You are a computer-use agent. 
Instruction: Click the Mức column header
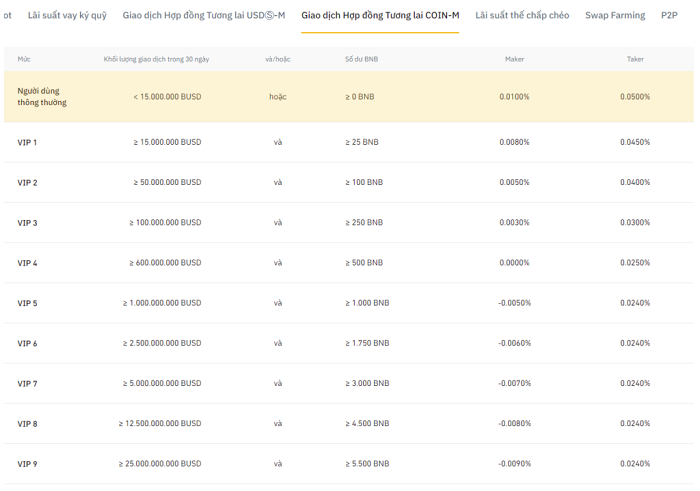pyautogui.click(x=24, y=59)
